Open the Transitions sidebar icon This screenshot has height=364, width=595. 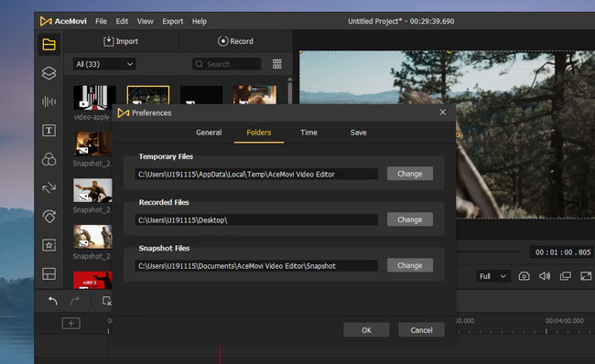tap(49, 187)
